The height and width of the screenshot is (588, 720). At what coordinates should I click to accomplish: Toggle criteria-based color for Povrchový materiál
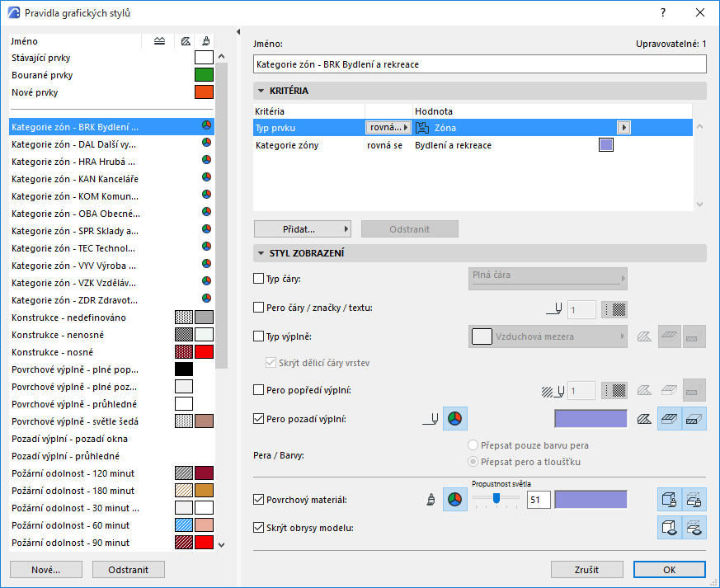tap(455, 500)
